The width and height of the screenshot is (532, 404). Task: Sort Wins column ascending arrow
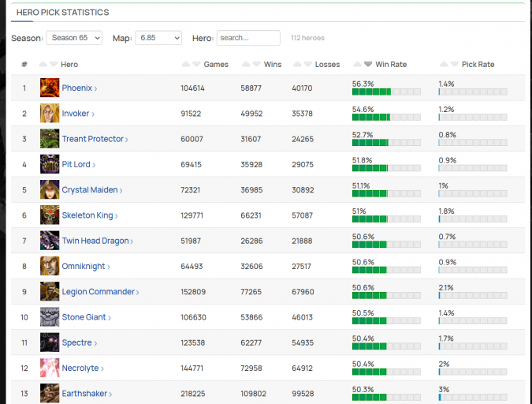(246, 64)
